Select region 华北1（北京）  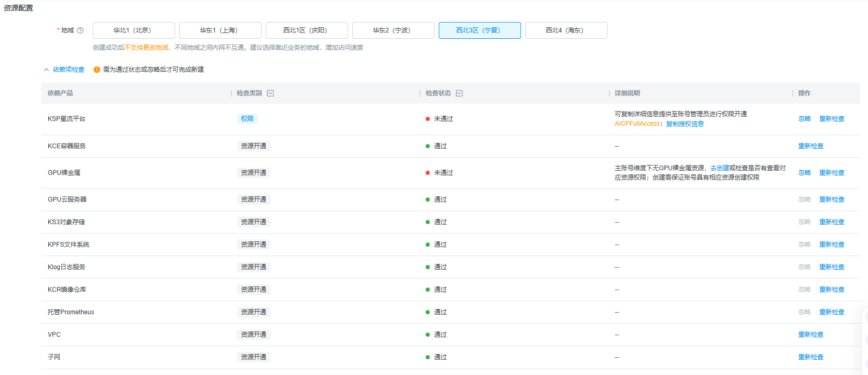click(134, 30)
